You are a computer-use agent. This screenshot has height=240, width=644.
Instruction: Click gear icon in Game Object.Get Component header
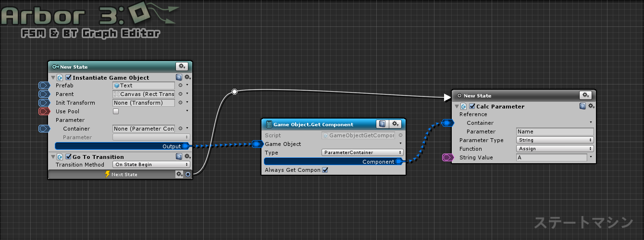click(395, 124)
